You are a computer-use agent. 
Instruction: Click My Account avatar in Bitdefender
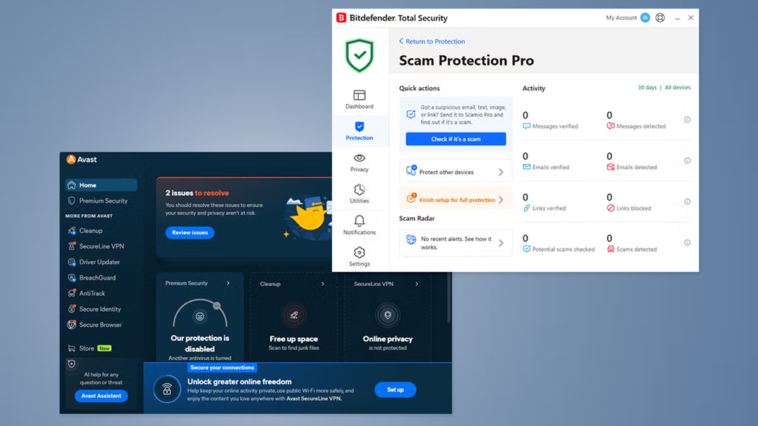pyautogui.click(x=645, y=18)
